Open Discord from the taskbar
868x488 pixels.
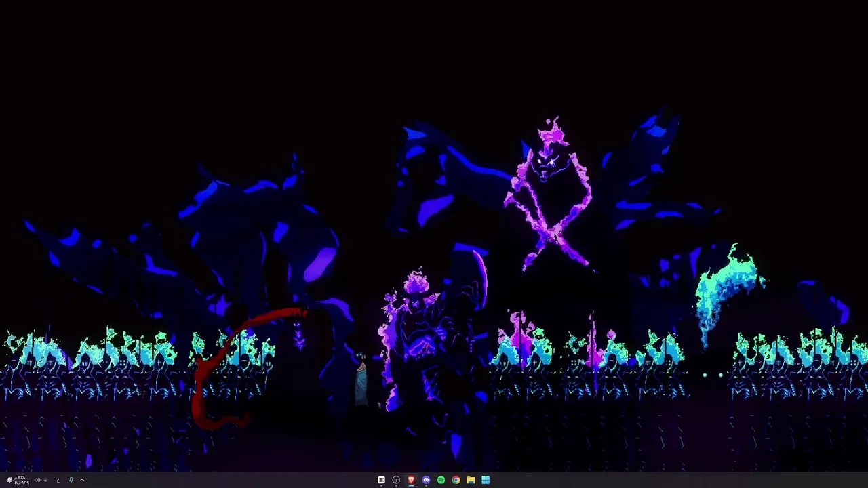click(x=426, y=480)
